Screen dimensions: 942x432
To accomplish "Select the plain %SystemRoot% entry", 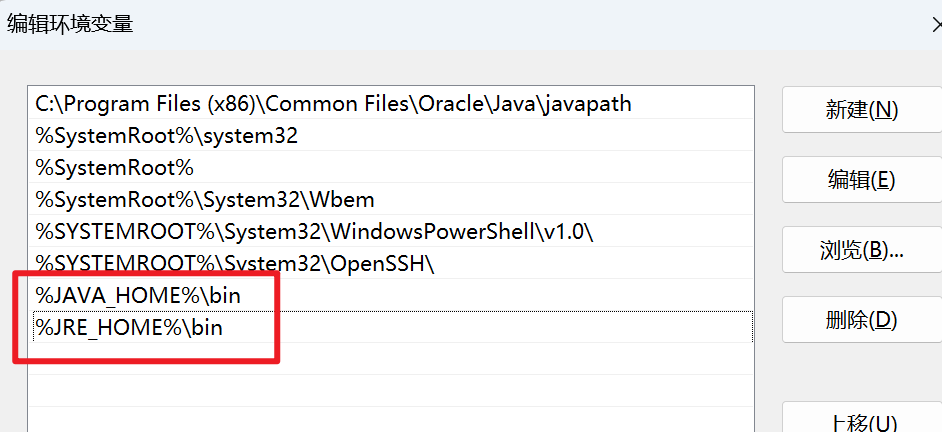I will pyautogui.click(x=390, y=167).
